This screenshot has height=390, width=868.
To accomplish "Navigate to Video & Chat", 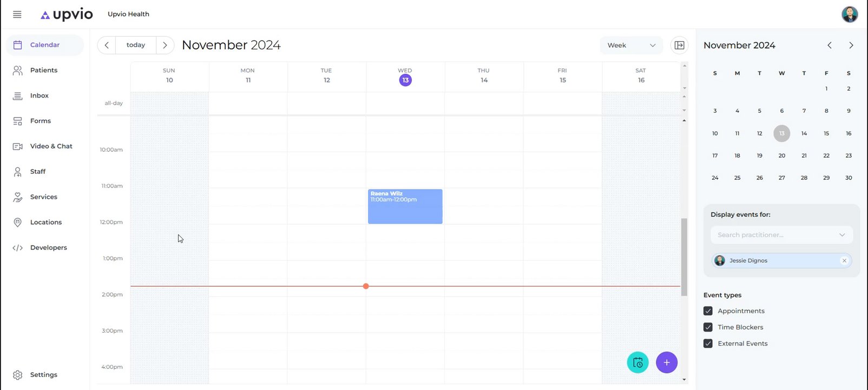I will pyautogui.click(x=51, y=146).
